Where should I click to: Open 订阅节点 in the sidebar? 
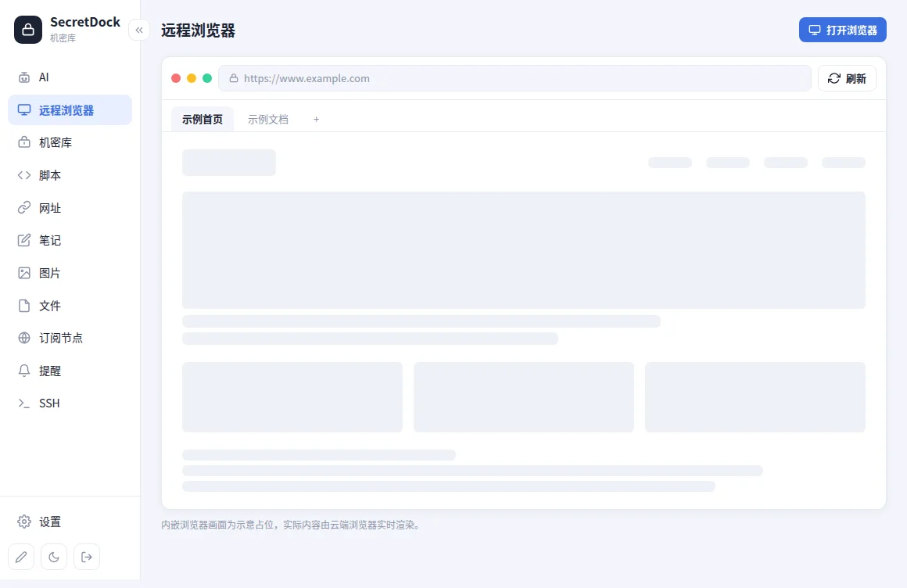tap(70, 338)
